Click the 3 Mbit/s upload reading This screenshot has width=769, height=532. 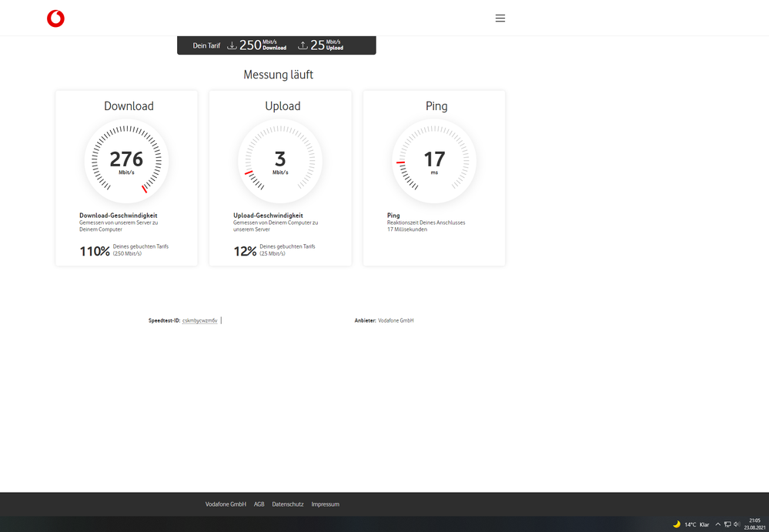280,162
